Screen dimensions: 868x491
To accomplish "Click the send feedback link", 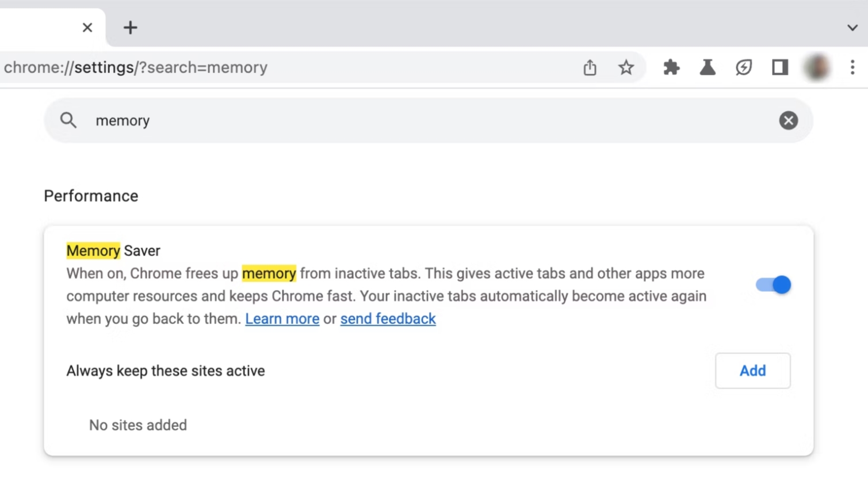I will (x=388, y=318).
